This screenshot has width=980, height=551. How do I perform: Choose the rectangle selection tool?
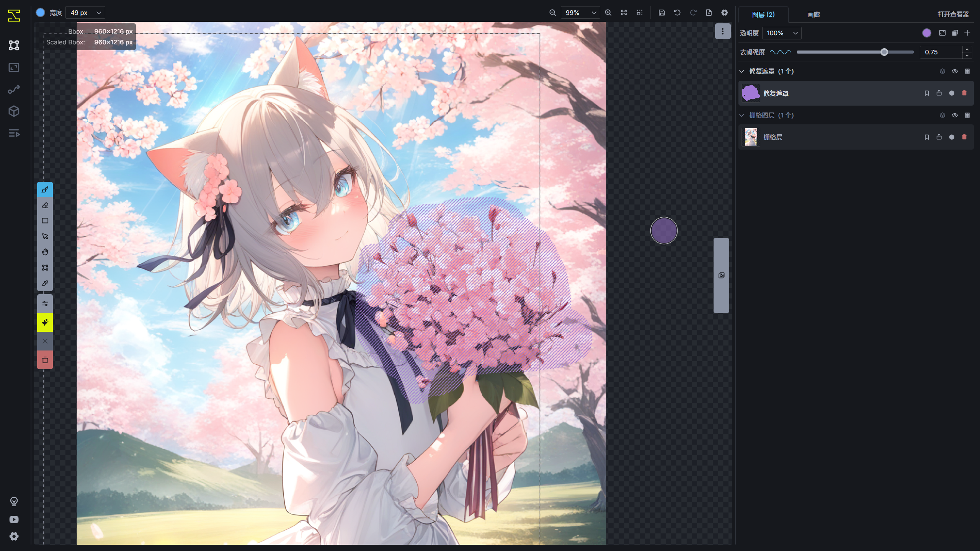(x=45, y=220)
